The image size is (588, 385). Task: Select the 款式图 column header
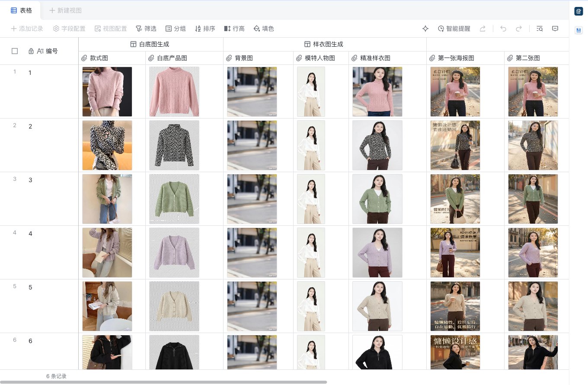click(112, 58)
